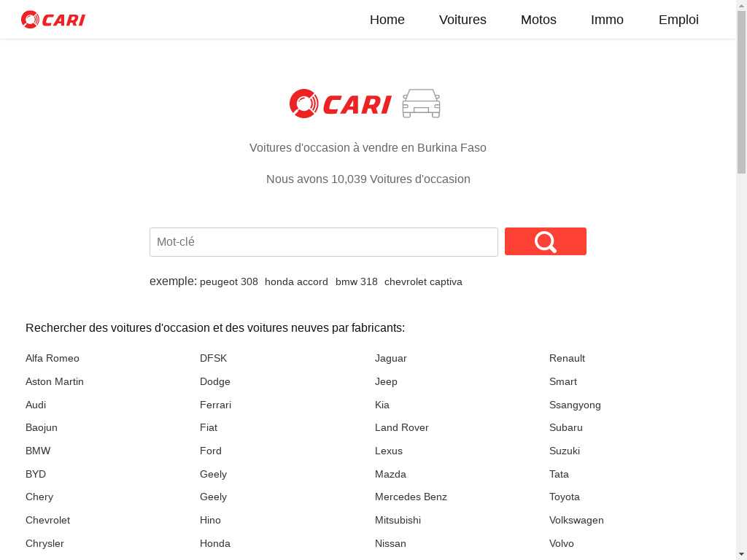This screenshot has height=560, width=747.
Task: Open Renault manufacturer link
Action: point(567,358)
